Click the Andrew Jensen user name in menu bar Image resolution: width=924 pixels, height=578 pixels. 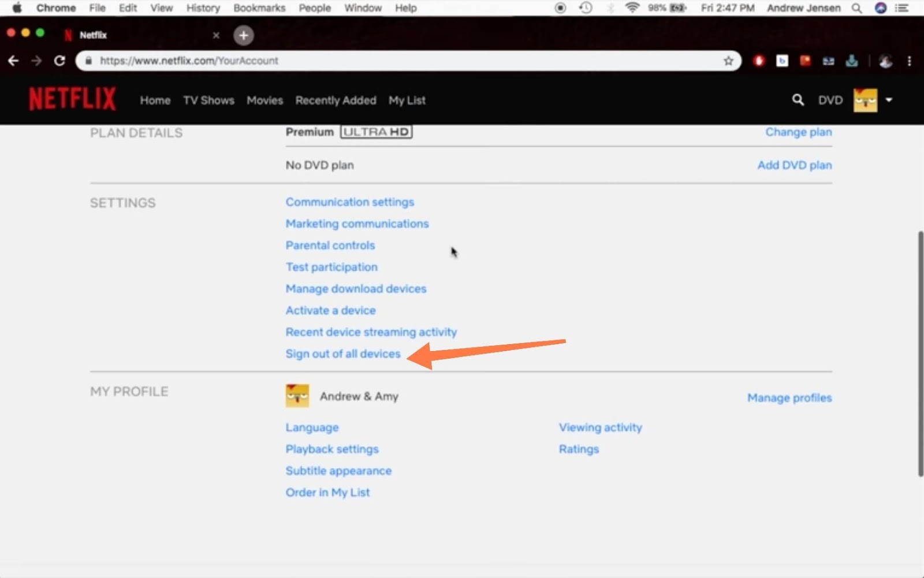point(803,8)
